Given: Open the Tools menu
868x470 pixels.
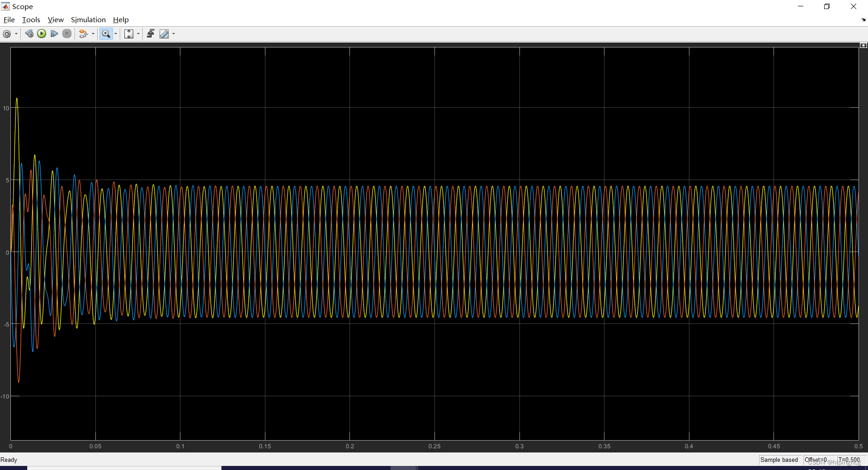Looking at the screenshot, I should (31, 20).
